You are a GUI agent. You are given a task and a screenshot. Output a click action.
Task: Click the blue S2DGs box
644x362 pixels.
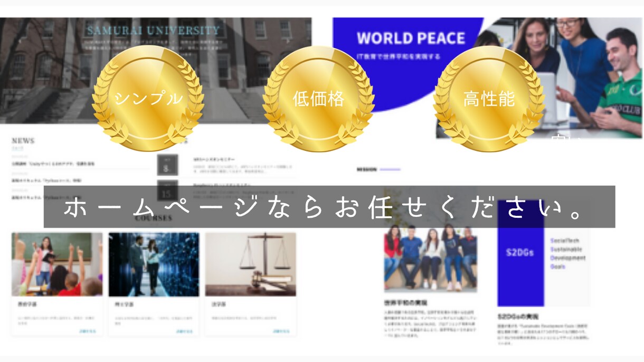[520, 253]
